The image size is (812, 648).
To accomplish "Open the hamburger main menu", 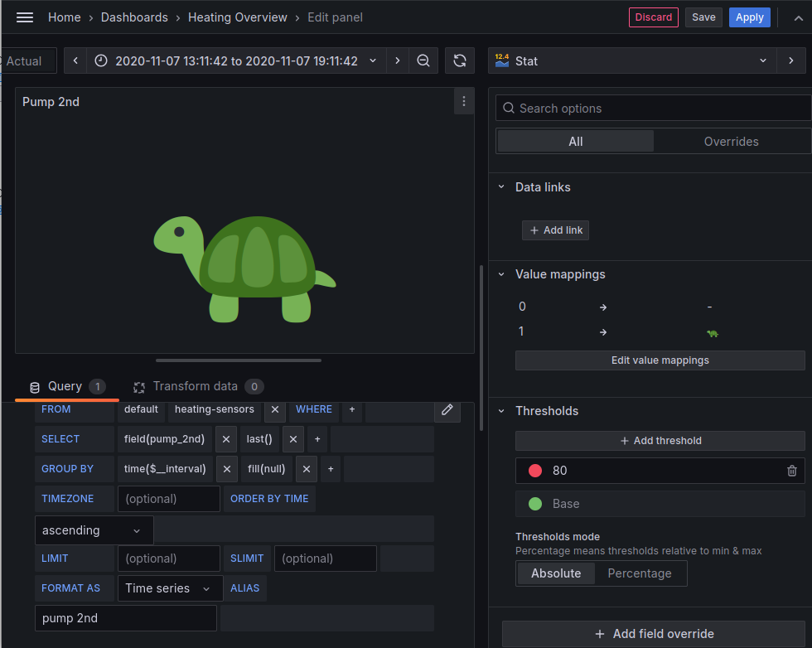I will click(x=24, y=17).
